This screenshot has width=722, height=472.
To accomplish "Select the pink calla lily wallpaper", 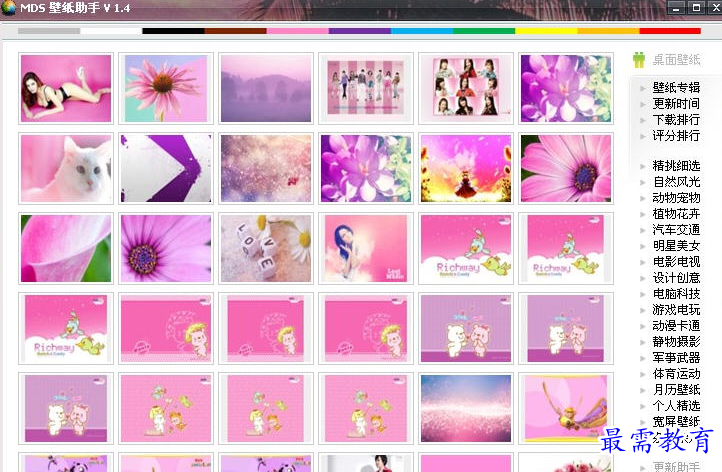I will pos(66,249).
